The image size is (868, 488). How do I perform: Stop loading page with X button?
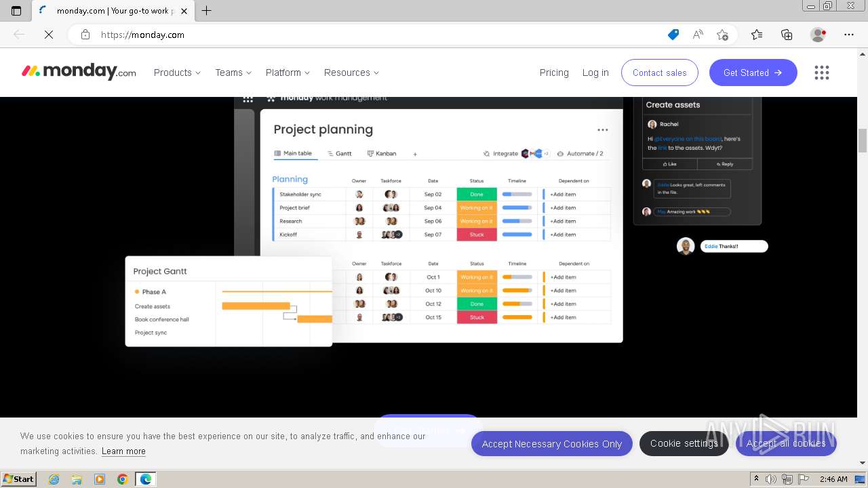click(x=49, y=35)
